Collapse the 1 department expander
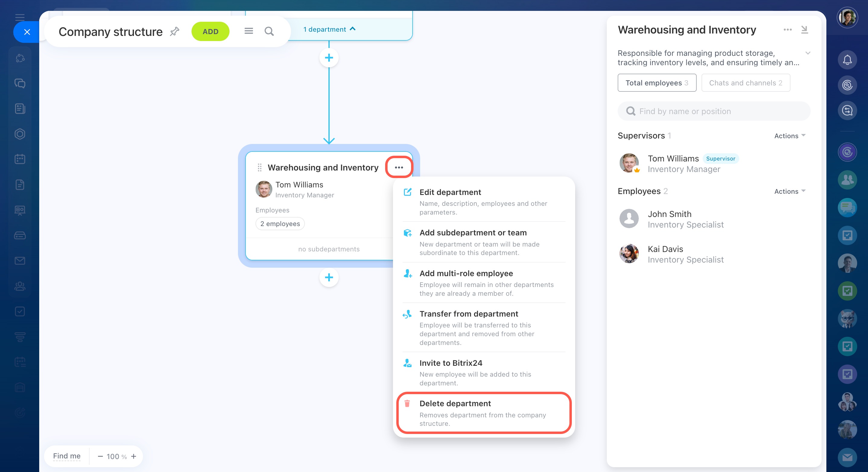The image size is (868, 472). (329, 29)
